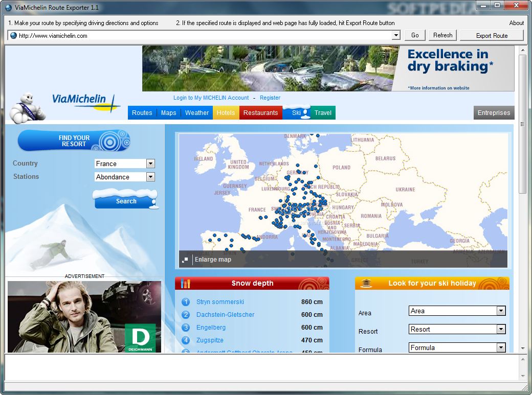Select the Ski tab
This screenshot has width=532, height=395.
[x=297, y=113]
